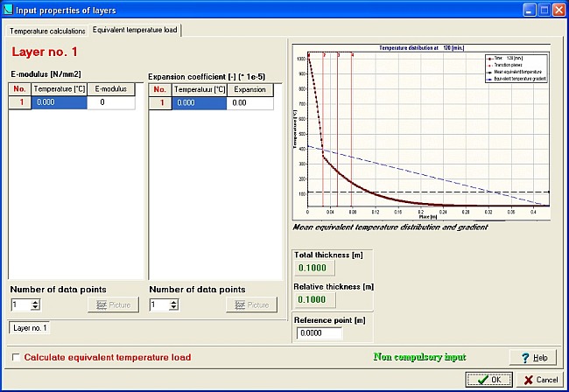Click the Total thickness value 0.1000

coord(314,268)
